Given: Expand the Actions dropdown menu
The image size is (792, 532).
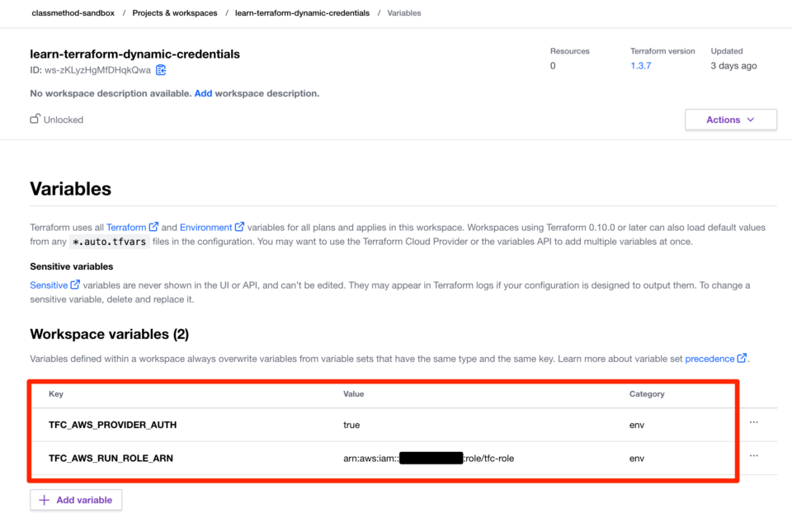Looking at the screenshot, I should [730, 120].
